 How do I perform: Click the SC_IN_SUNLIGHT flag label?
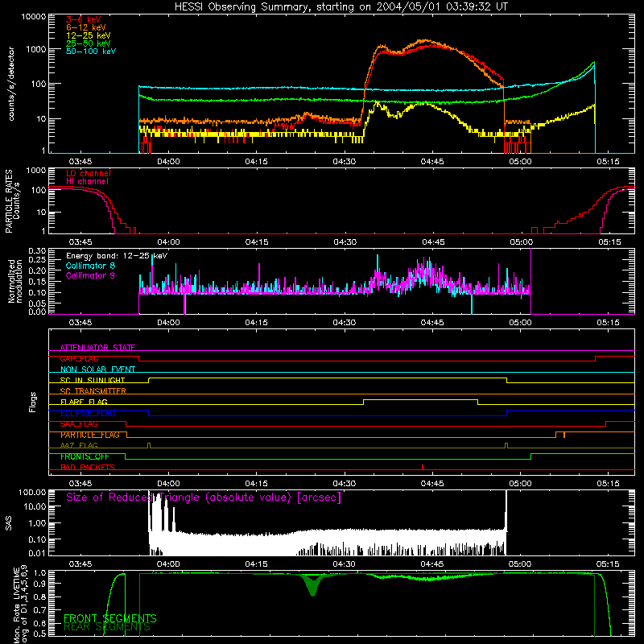pyautogui.click(x=93, y=380)
